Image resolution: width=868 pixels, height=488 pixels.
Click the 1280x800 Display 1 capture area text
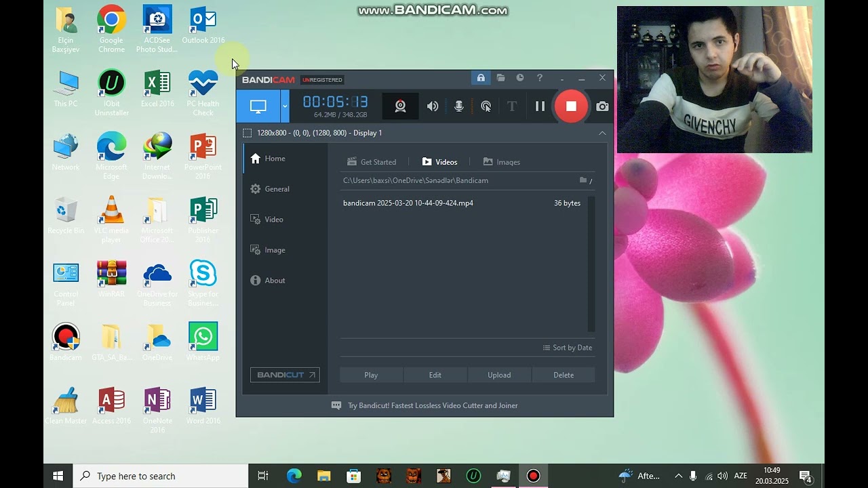pos(319,133)
